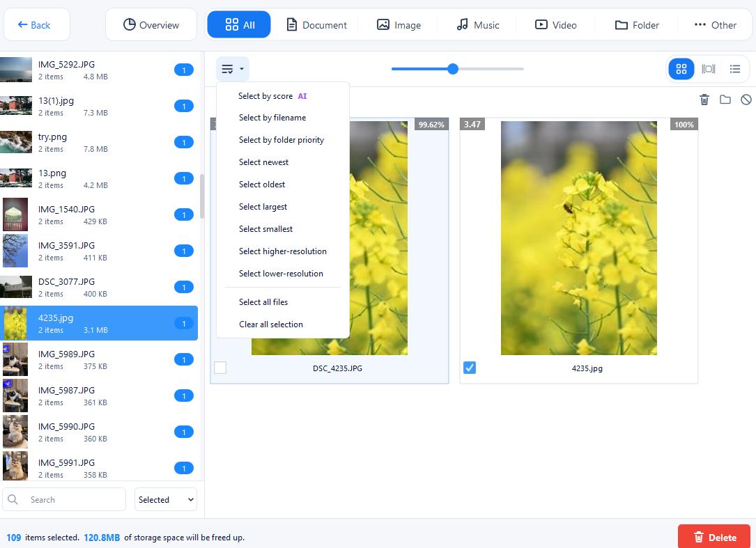Viewport: 756px width, 548px height.
Task: Adjust the thumbnail size slider handle
Action: (x=453, y=69)
